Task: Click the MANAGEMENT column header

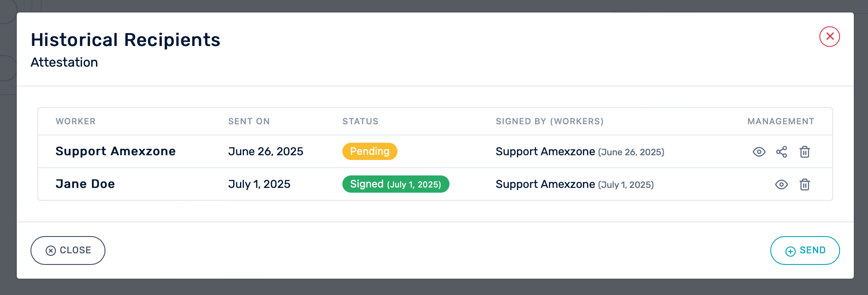Action: coord(780,121)
